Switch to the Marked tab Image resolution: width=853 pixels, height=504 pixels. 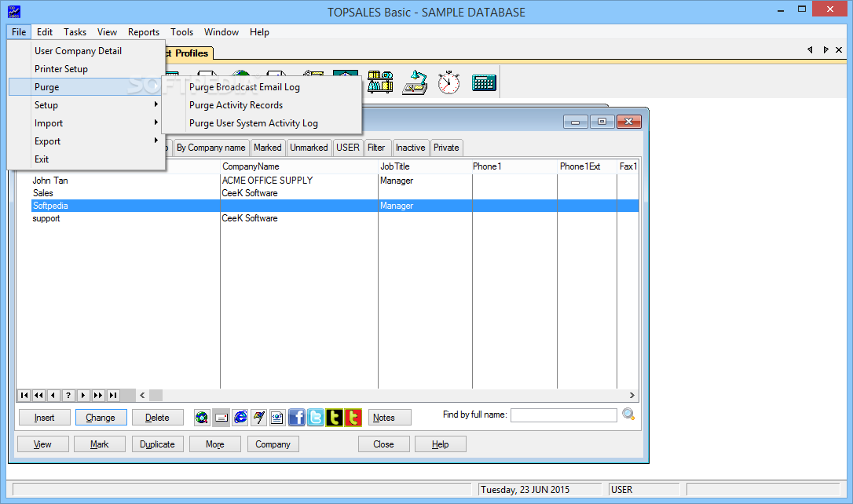268,148
